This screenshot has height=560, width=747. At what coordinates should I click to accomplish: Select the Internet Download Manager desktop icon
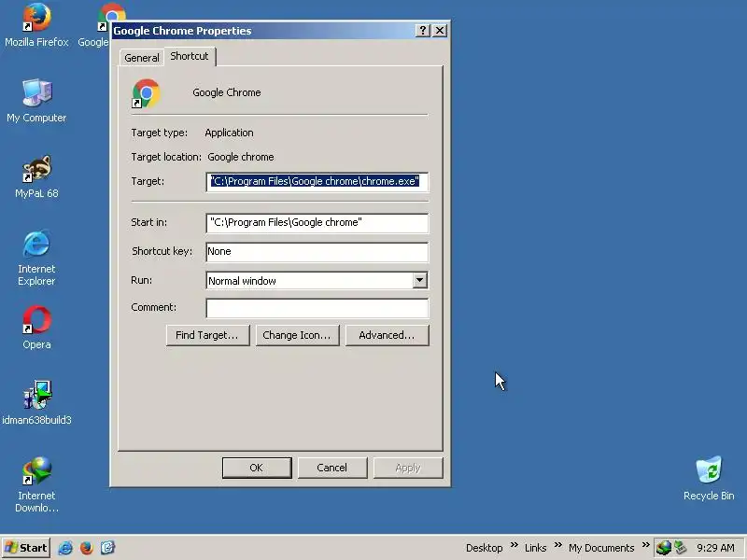(x=36, y=484)
